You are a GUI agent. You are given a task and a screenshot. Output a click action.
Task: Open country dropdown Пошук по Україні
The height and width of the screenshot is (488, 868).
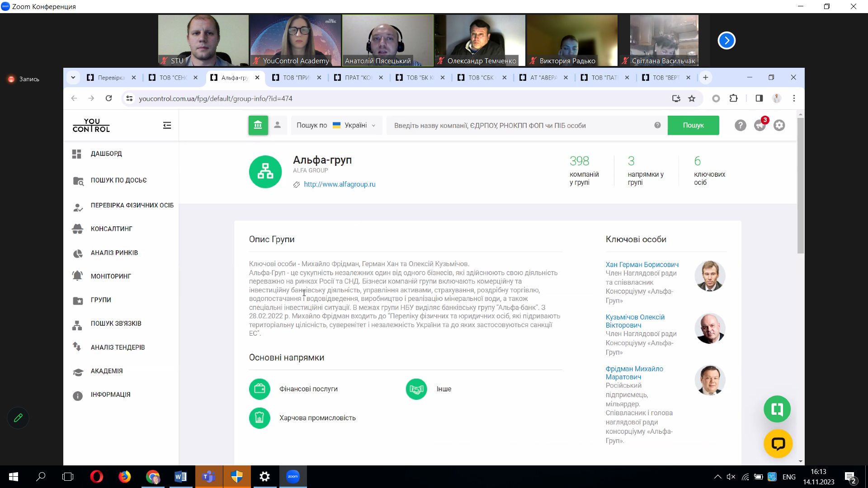pos(336,125)
